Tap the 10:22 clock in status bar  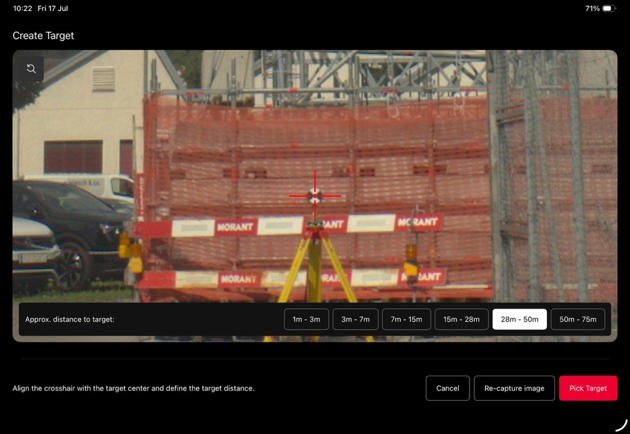point(22,8)
